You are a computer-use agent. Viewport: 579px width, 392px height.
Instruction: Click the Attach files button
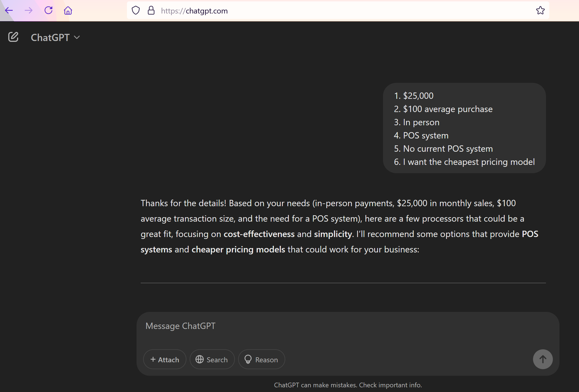click(x=165, y=360)
